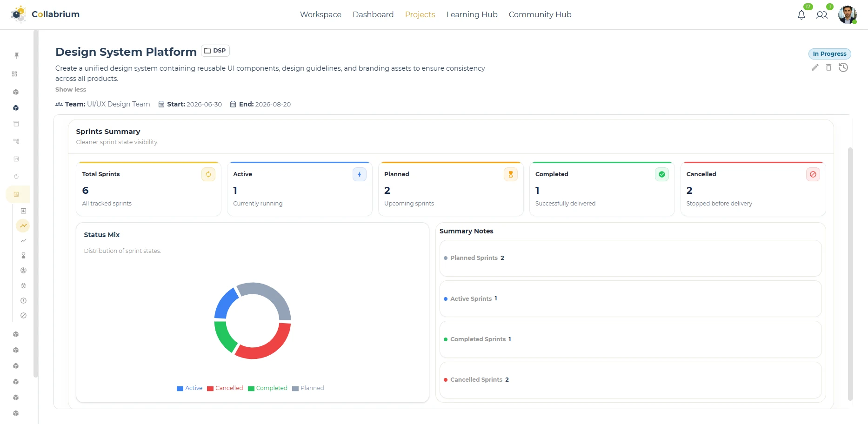
Task: Collapse the description with Show less
Action: point(71,89)
